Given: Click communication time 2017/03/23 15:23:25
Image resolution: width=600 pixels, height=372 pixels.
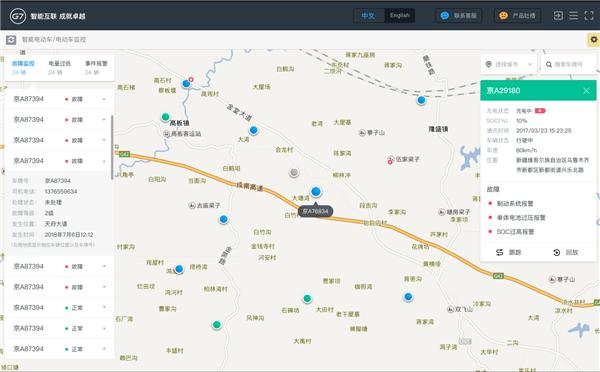Looking at the screenshot, I should coord(543,131).
